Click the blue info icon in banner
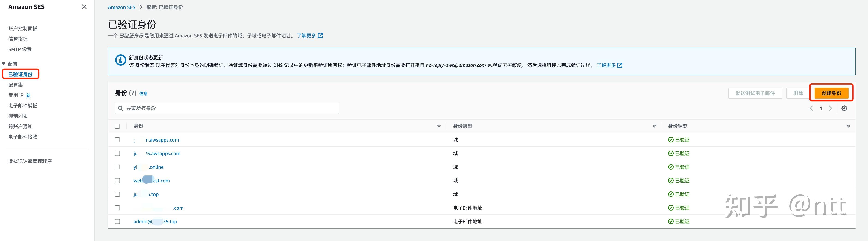 (x=121, y=60)
